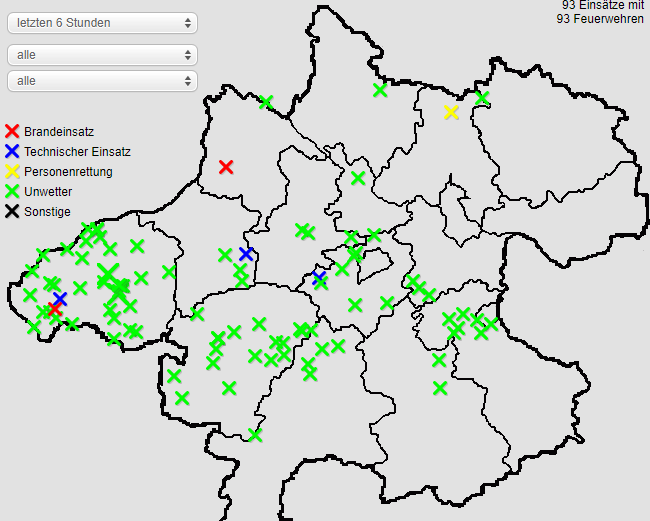Viewport: 650px width, 521px height.
Task: Click the red map marker near the western edge
Action: tap(55, 310)
